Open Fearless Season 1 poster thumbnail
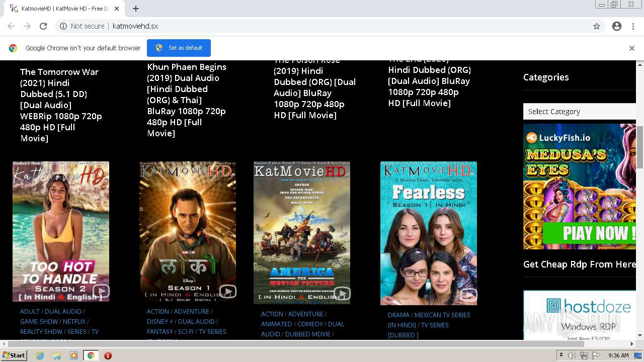644x362 pixels. 429,233
